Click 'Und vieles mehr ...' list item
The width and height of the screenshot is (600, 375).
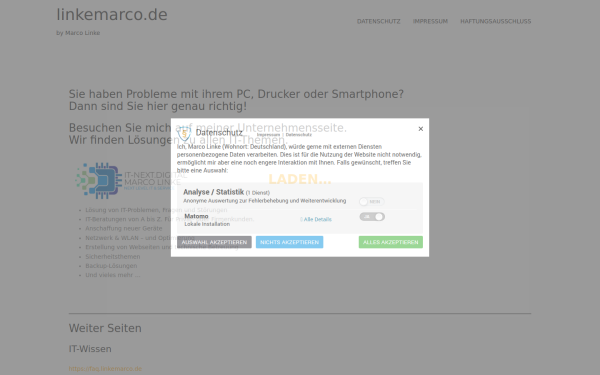[112, 275]
